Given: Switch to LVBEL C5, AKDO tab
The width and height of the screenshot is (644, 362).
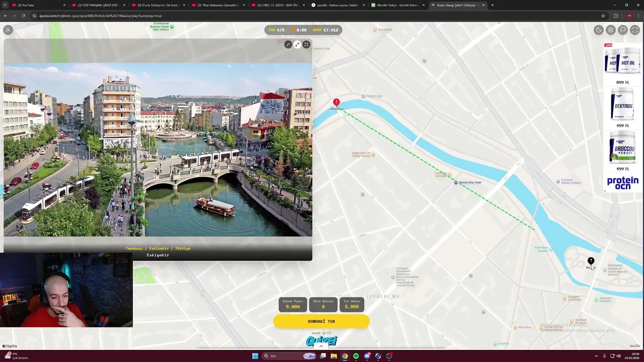Looking at the screenshot, I should click(277, 5).
